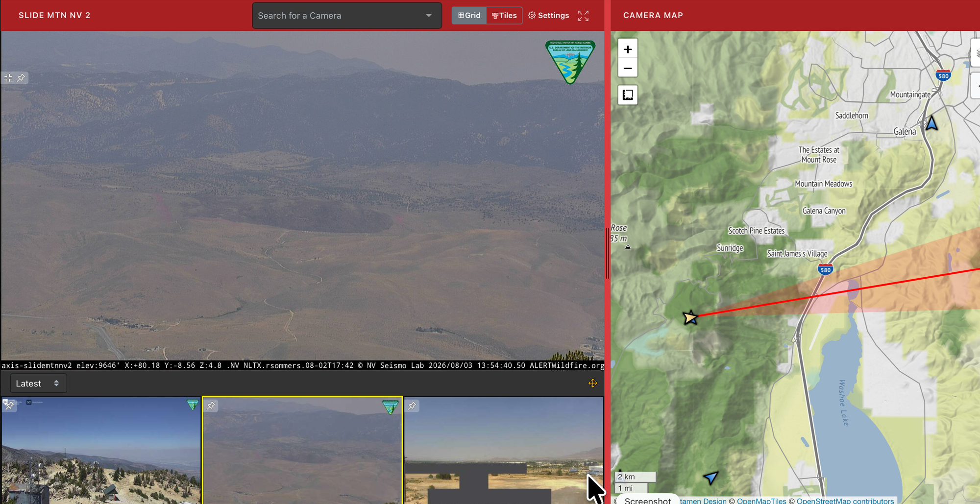The image size is (980, 504).
Task: Click the BLM badge on highlighted thumbnail
Action: (x=391, y=407)
